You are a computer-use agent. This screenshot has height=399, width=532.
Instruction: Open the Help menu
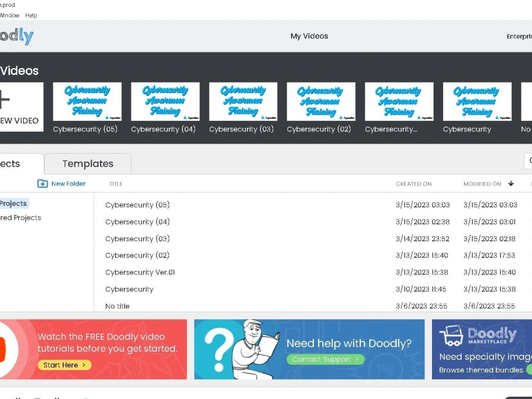[x=31, y=15]
